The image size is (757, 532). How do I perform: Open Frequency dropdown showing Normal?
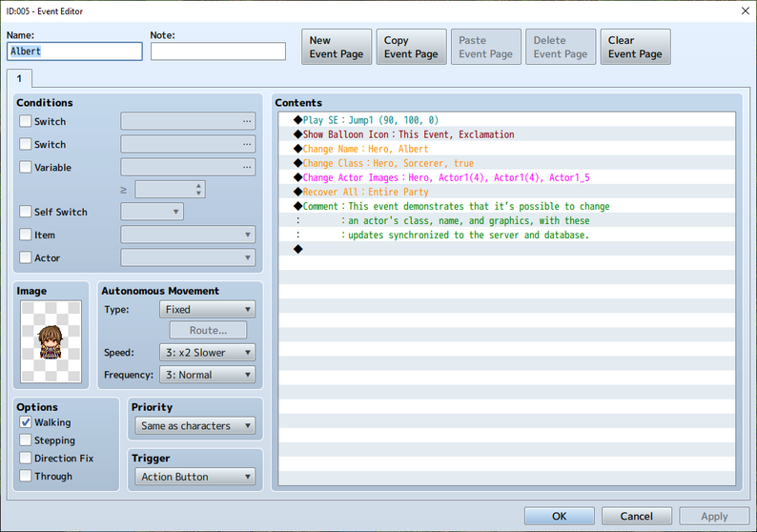coord(207,375)
